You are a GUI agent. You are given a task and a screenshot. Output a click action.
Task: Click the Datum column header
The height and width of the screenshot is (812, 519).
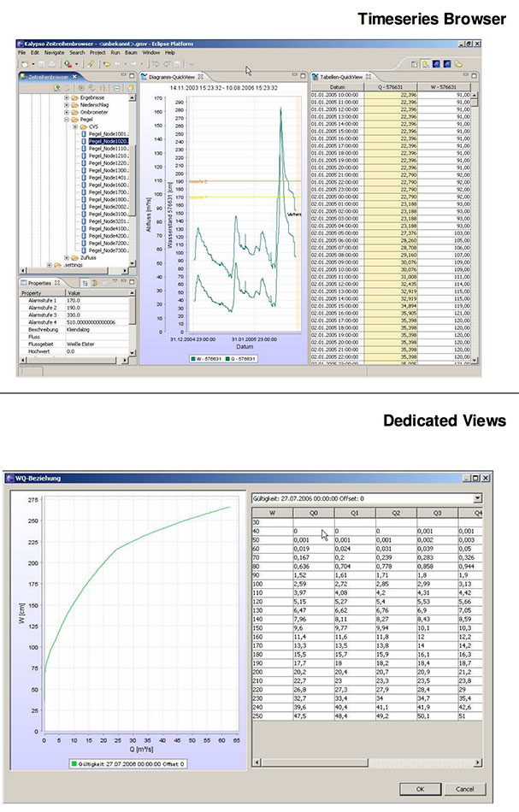click(337, 87)
